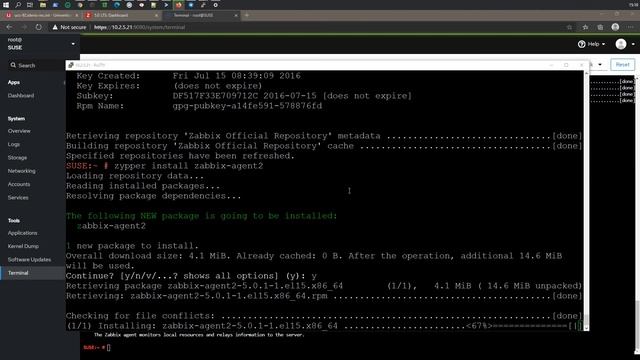Screen dimensions: 640x360
Task: Open the Software Updates page
Action: click(x=29, y=260)
